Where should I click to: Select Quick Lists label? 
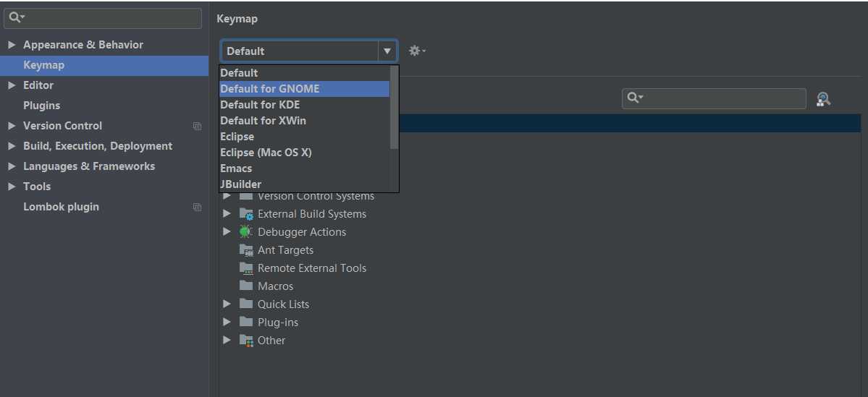284,304
